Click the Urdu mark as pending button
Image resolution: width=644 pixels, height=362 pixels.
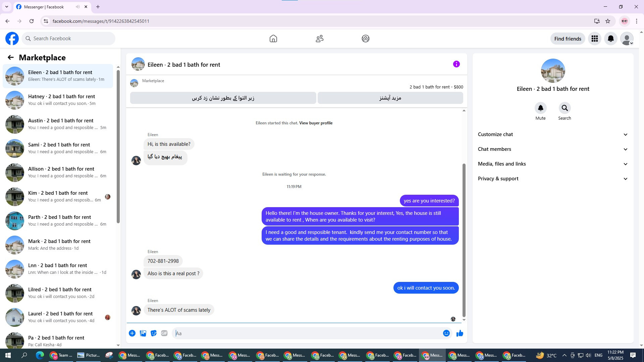click(x=223, y=98)
